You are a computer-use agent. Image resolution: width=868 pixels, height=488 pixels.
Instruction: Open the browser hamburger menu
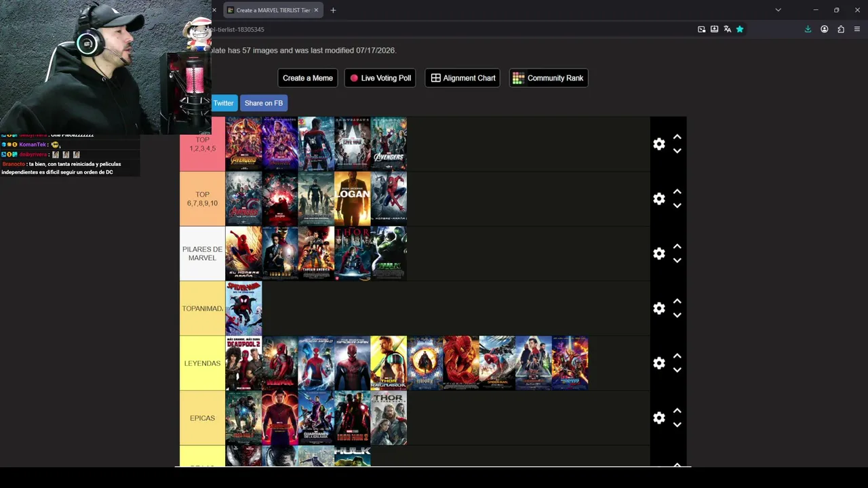click(x=857, y=29)
